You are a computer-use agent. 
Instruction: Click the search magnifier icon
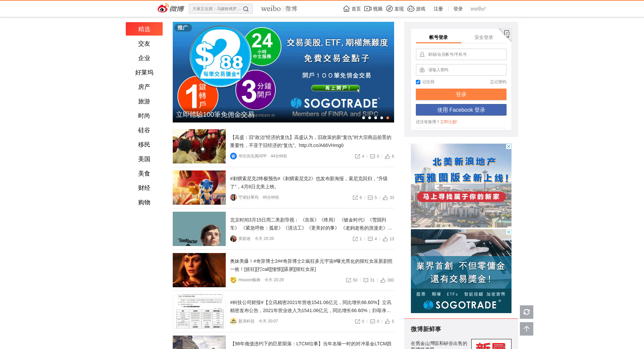pyautogui.click(x=246, y=9)
